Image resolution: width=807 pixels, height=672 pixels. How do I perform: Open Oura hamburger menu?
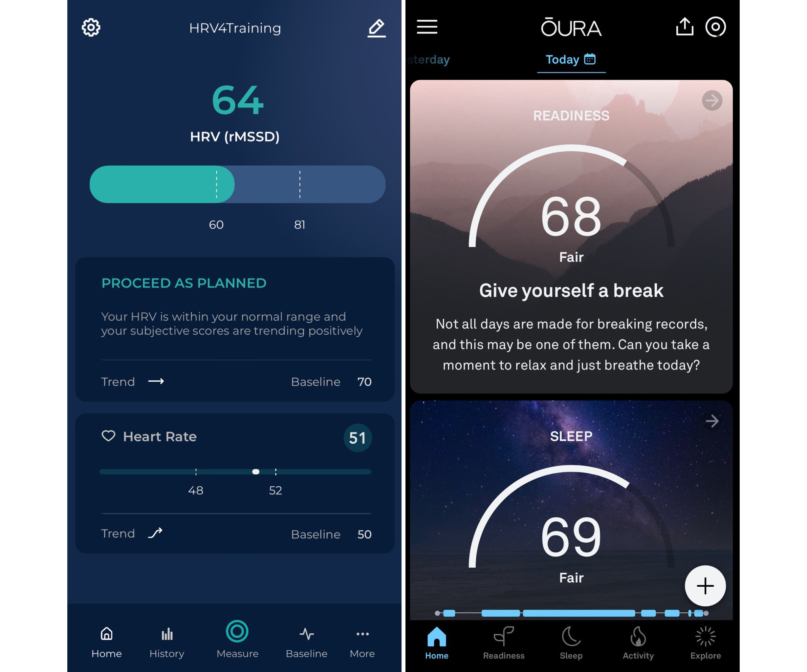click(427, 27)
